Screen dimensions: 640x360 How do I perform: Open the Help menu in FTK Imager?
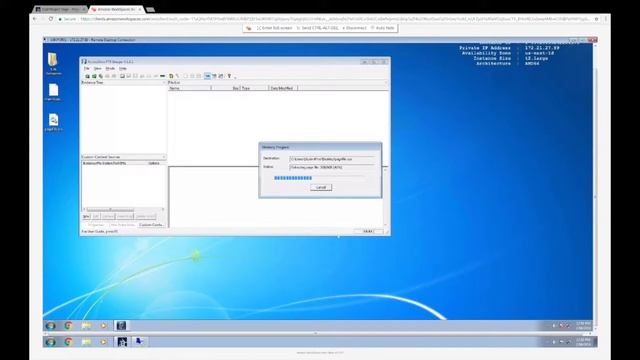123,69
